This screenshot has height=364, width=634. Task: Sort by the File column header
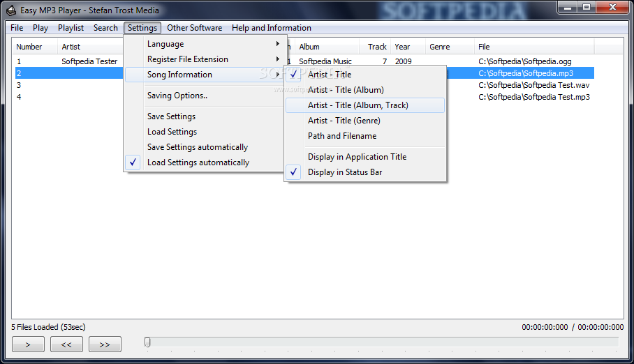533,47
